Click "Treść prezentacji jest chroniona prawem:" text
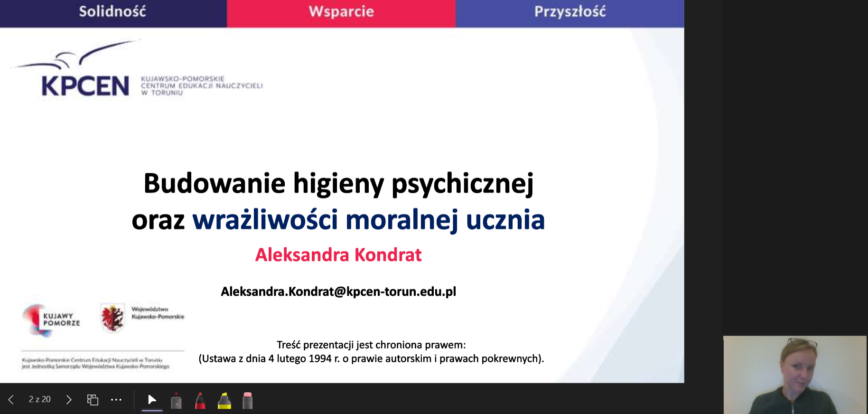868x414 pixels. [x=371, y=345]
